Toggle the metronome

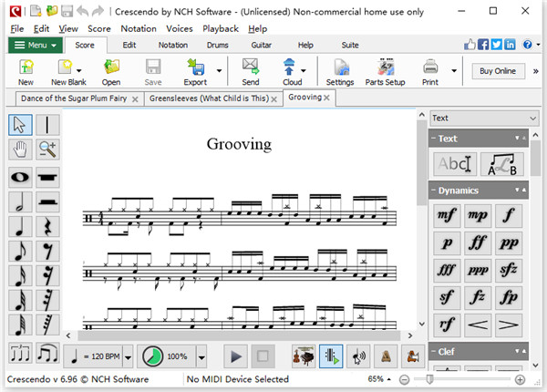pyautogui.click(x=386, y=356)
